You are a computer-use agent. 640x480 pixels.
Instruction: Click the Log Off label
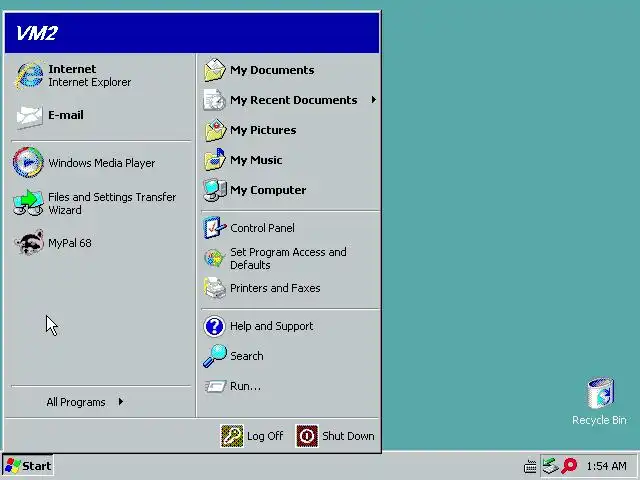point(265,436)
